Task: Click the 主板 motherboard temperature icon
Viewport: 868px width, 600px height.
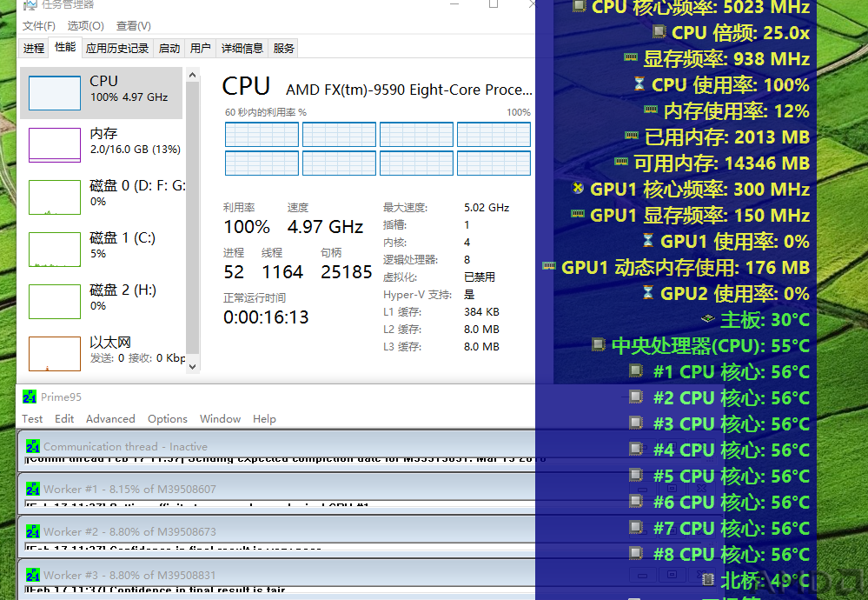Action: coord(707,318)
